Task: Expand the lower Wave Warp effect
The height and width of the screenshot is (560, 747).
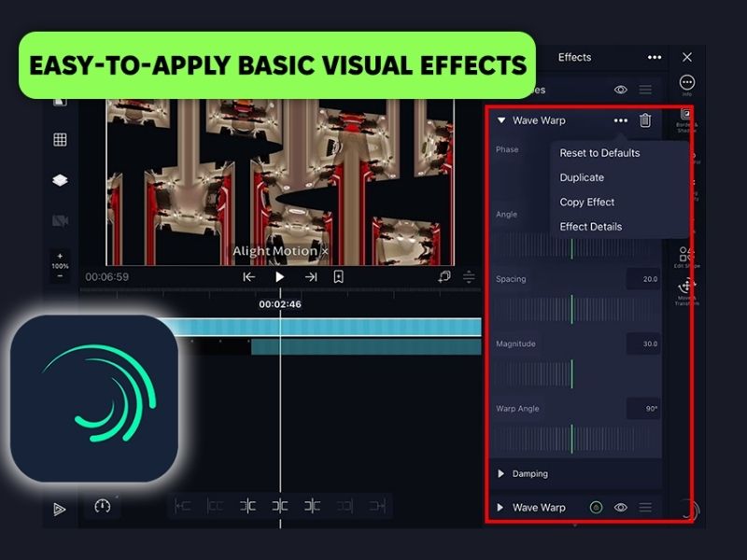Action: tap(500, 508)
